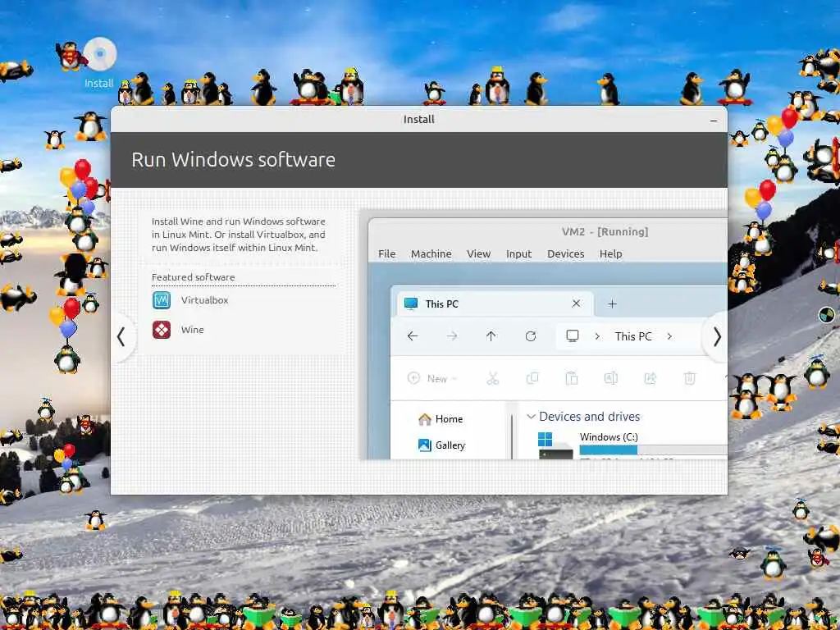The width and height of the screenshot is (840, 630).
Task: Click the Virtualbox icon under Featured software
Action: (x=162, y=300)
